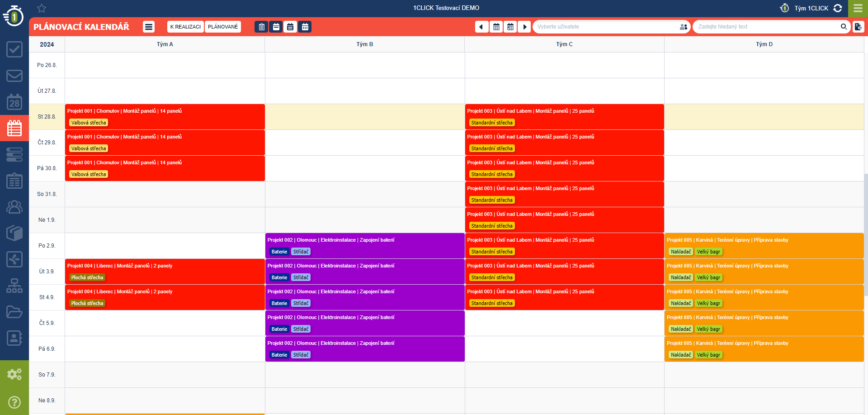Open the green main menu button
868x415 pixels.
[x=858, y=8]
